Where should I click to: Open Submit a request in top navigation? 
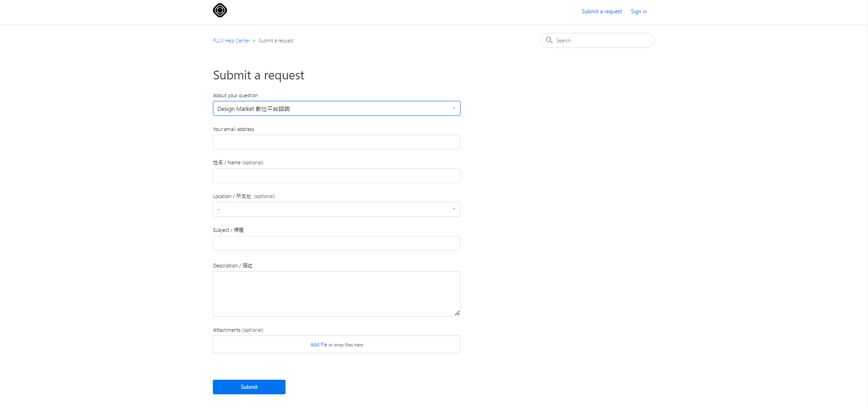pos(601,11)
